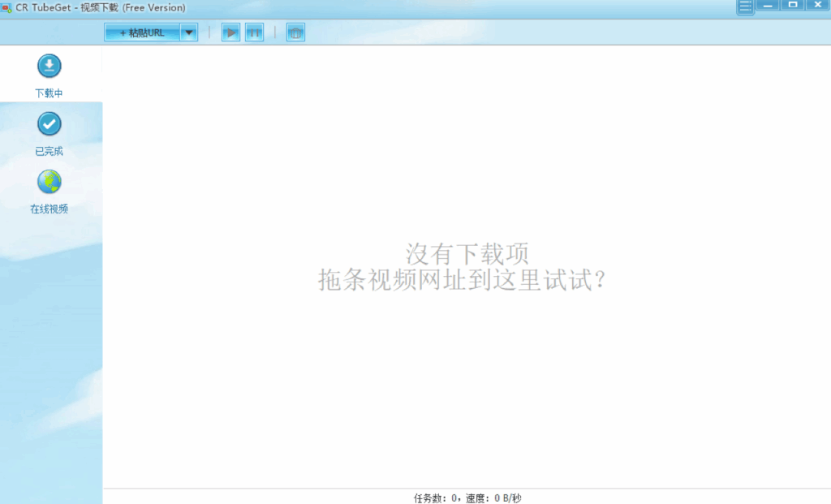Pause downloads with the pause button

[254, 32]
